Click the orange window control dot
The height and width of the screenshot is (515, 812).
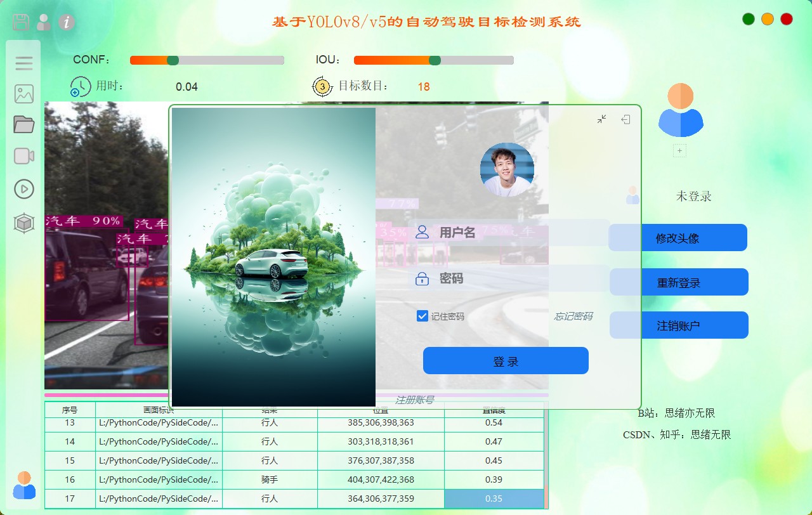coord(768,19)
